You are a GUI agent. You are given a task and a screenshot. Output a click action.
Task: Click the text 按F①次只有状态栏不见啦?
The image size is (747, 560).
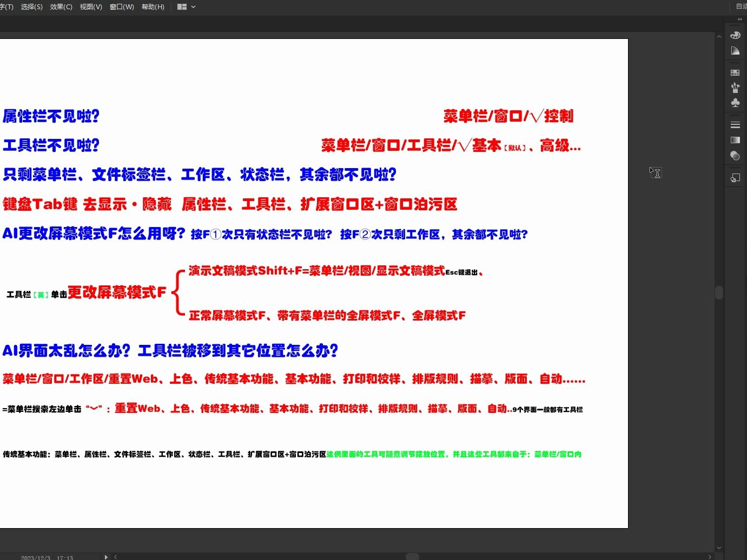pos(261,235)
